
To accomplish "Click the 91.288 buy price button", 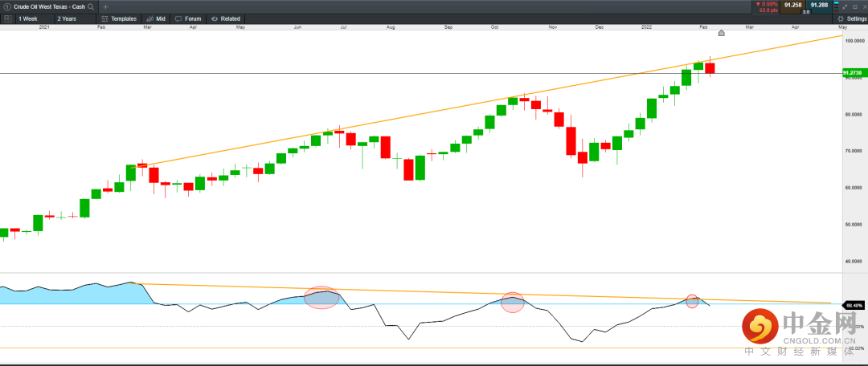I will coord(819,5).
